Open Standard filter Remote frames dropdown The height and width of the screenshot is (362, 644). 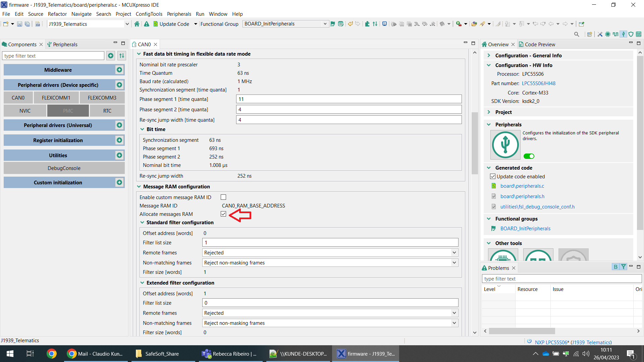(454, 252)
